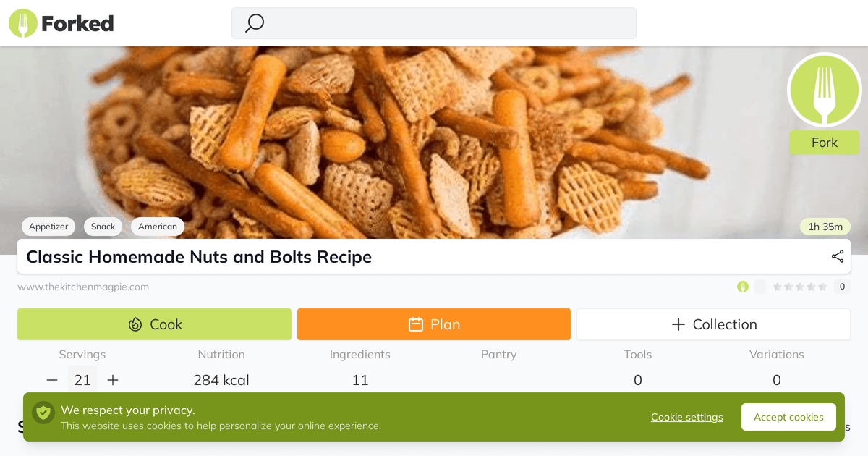Click the plus icon on the Collection button
Image resolution: width=868 pixels, height=456 pixels.
coord(678,324)
